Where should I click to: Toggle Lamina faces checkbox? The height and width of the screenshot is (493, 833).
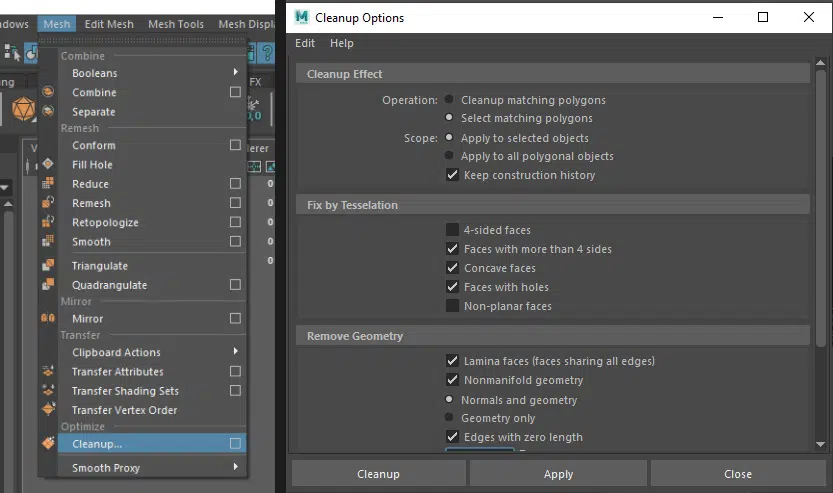452,361
